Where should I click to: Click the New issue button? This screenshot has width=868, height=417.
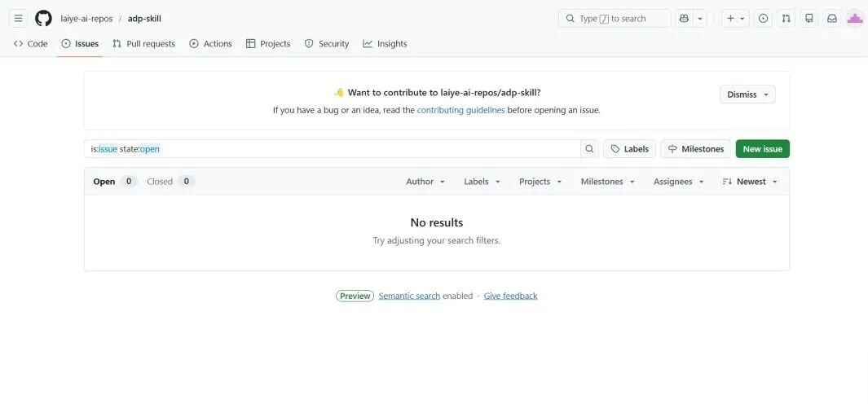point(762,149)
